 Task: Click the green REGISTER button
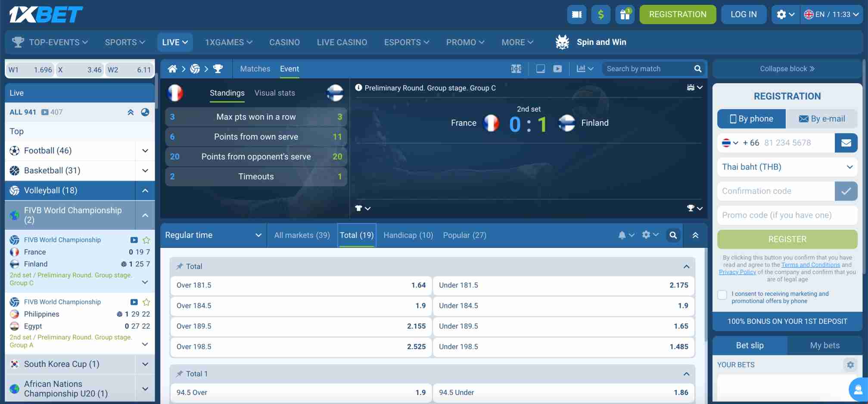click(787, 239)
